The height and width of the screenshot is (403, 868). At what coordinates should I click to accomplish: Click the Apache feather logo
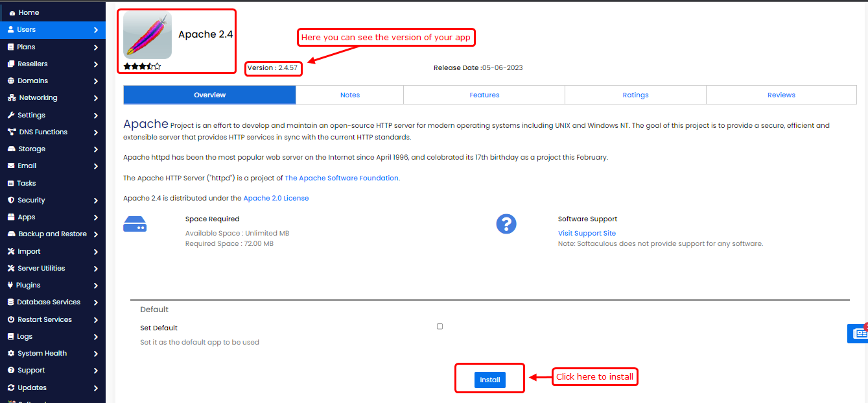pyautogui.click(x=147, y=36)
